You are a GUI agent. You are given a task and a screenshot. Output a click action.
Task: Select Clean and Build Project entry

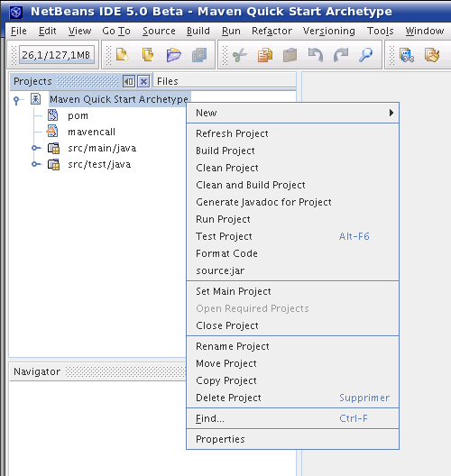click(292, 185)
